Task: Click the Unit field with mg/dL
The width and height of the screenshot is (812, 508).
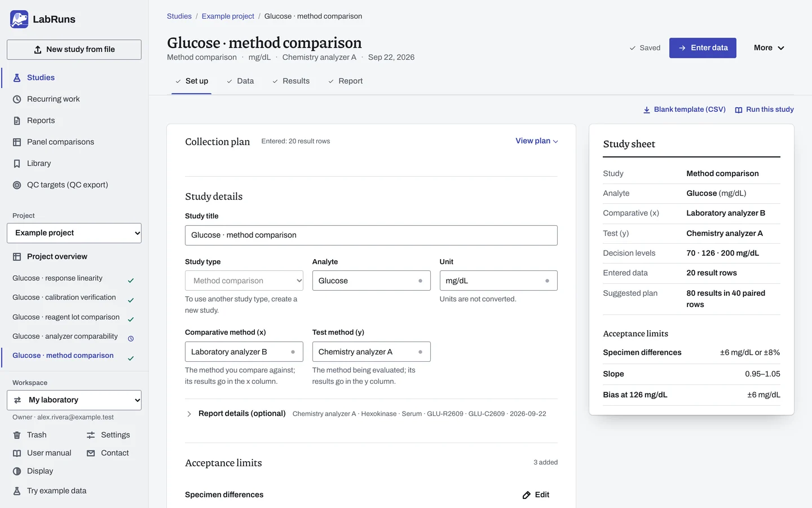Action: point(498,281)
